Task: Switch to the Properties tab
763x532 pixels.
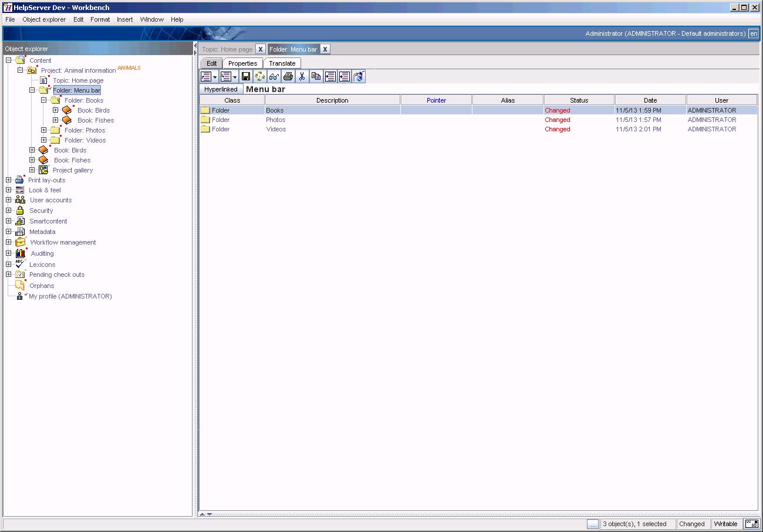Action: click(243, 63)
